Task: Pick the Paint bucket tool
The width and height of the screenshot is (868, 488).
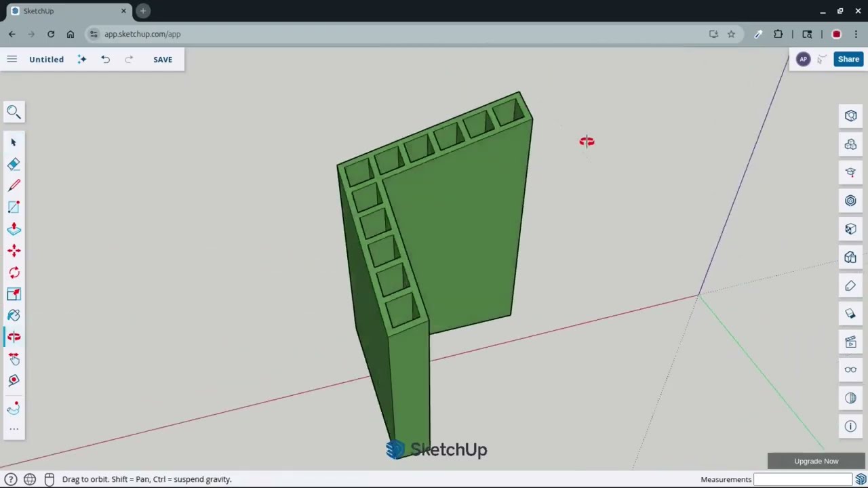Action: click(x=14, y=316)
